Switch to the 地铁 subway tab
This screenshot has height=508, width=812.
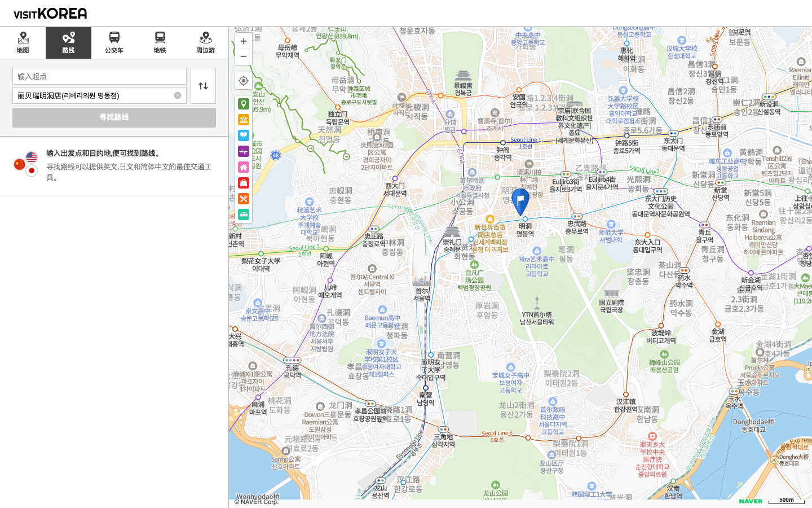pos(159,42)
